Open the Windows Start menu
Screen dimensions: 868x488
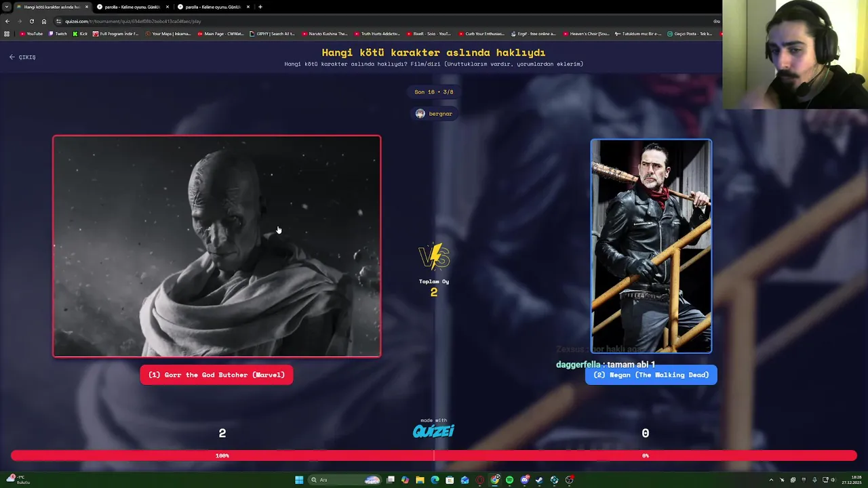click(299, 480)
